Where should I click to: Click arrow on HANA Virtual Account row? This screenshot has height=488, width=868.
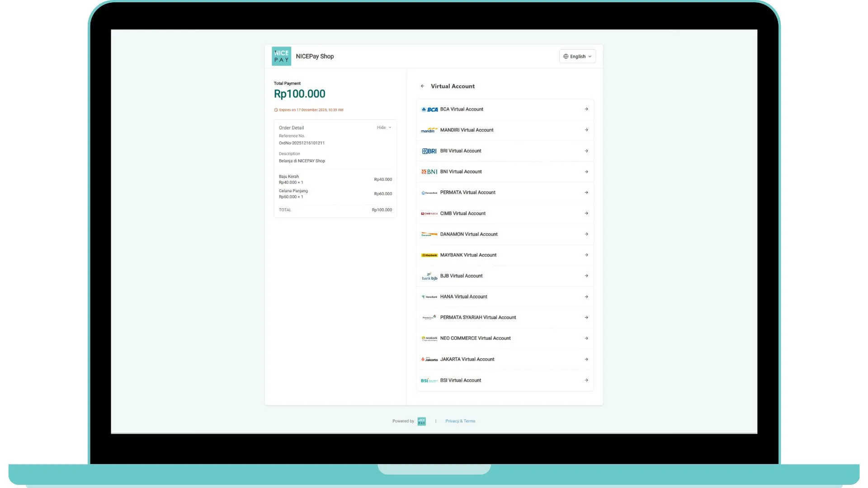tap(586, 297)
